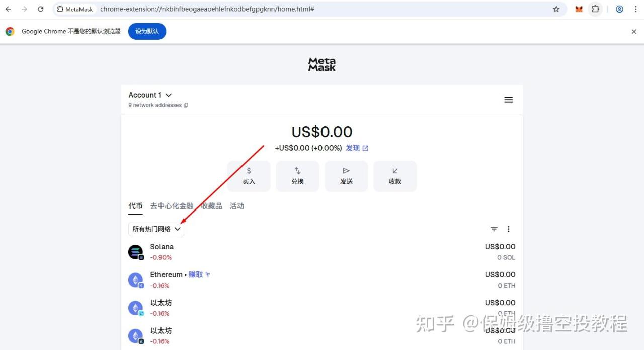
Task: Click the Solana token logo
Action: click(x=135, y=252)
